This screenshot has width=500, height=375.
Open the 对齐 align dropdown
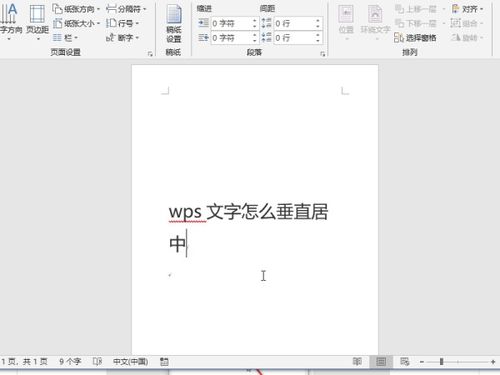(467, 9)
